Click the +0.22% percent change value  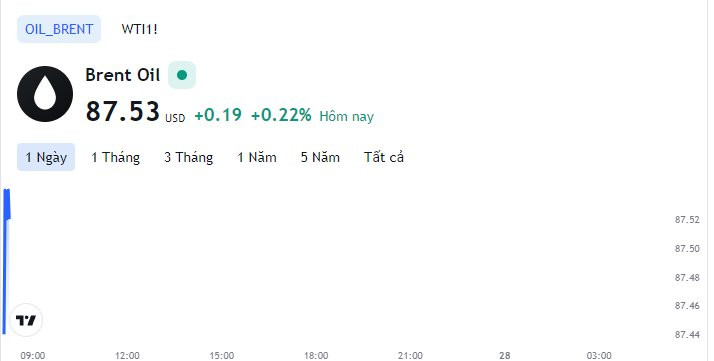click(281, 115)
